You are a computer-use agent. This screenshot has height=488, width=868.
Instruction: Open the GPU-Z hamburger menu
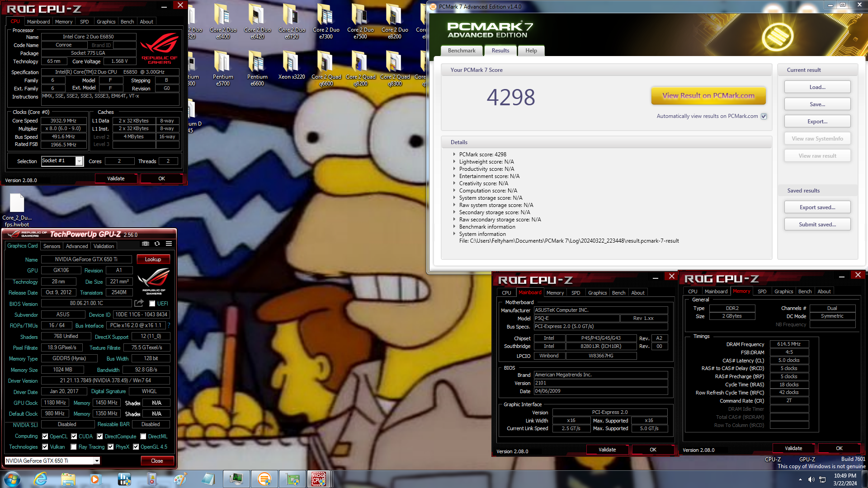pos(169,244)
